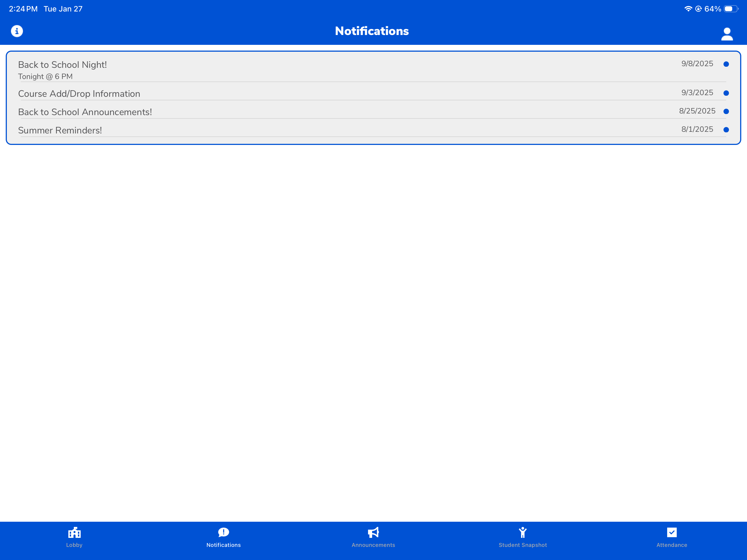
Task: Select the Notifications speech bubble icon
Action: point(224,532)
